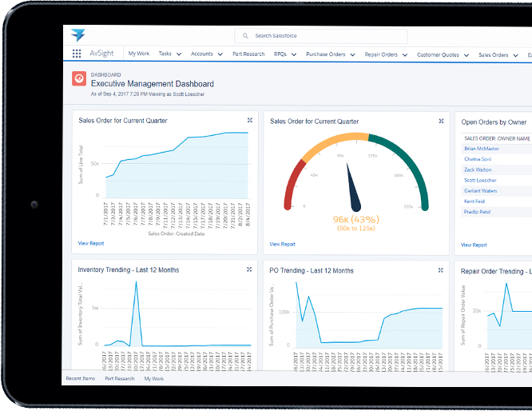The width and height of the screenshot is (532, 411).
Task: Click the AvSight logo icon
Action: click(x=78, y=35)
